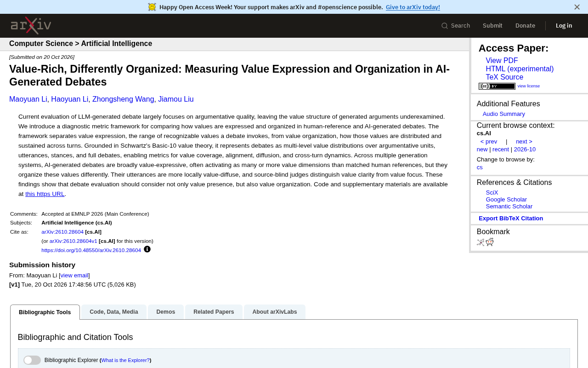
Task: Click the smiley arXiv banner icon
Action: [x=152, y=7]
